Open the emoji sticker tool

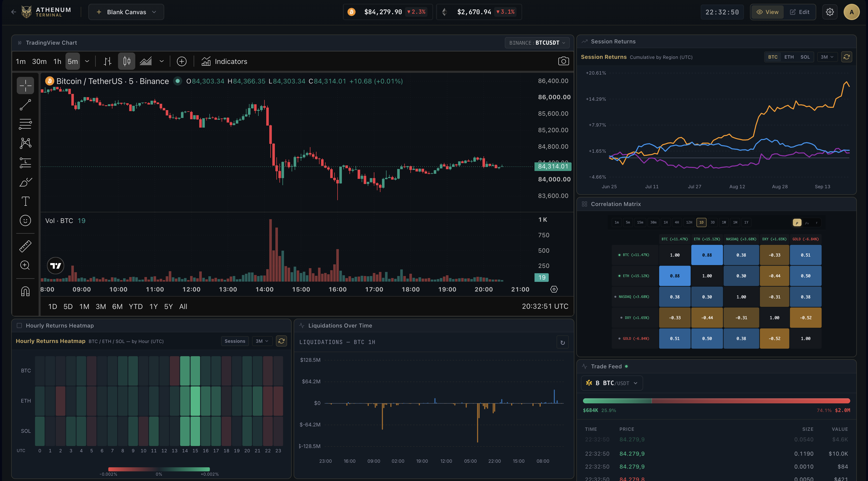point(25,220)
